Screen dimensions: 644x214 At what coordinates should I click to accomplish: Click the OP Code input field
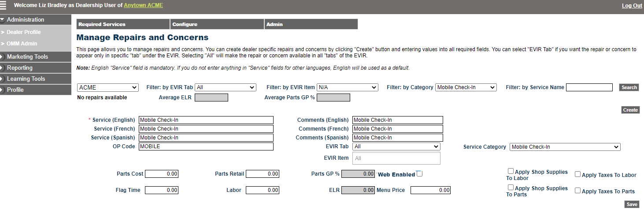[x=206, y=146]
